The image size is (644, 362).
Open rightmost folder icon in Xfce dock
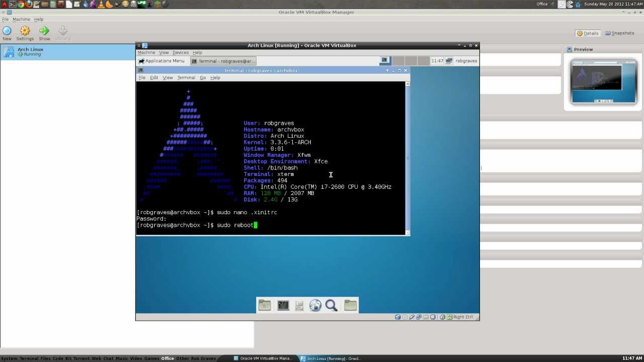(350, 305)
